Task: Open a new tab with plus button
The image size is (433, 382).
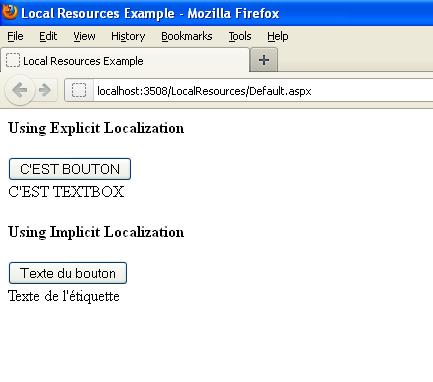Action: click(x=264, y=60)
